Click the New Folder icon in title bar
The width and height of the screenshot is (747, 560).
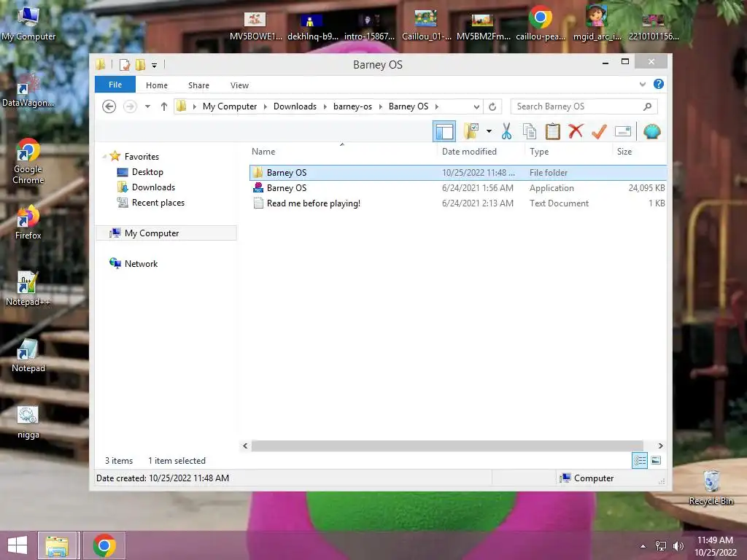[x=140, y=64]
